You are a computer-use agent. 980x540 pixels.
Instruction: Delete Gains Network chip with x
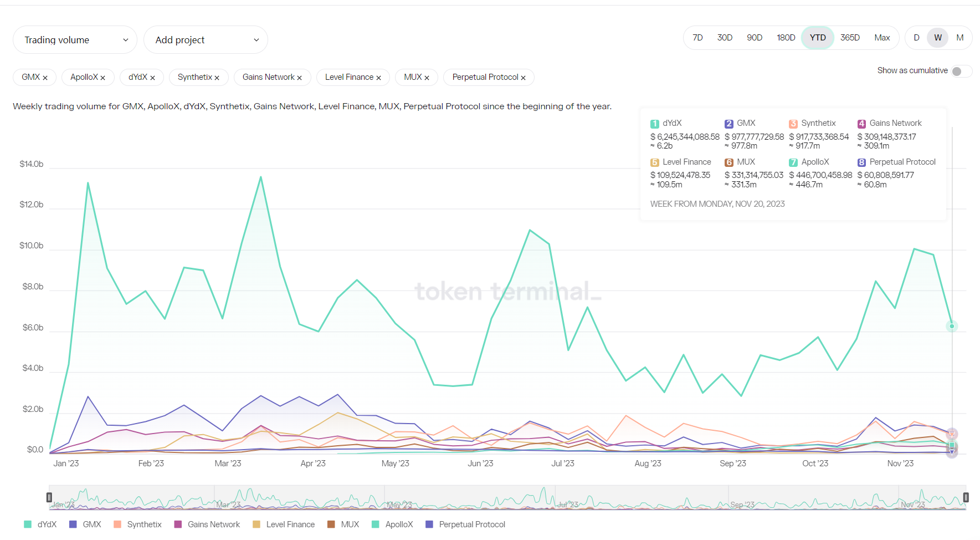(x=299, y=78)
